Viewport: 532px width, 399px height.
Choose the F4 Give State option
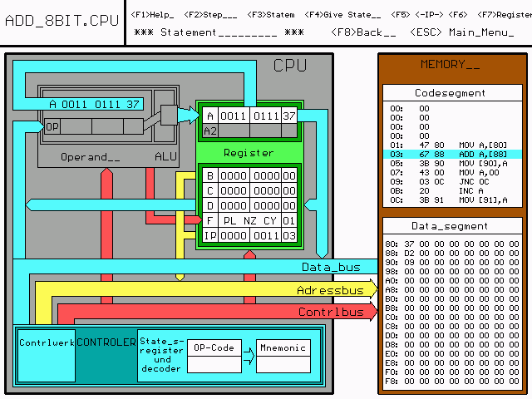[x=342, y=14]
